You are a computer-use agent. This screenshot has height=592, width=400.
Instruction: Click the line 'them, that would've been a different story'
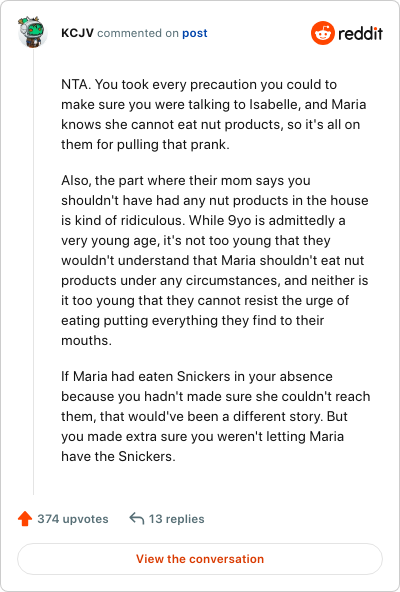(x=204, y=416)
